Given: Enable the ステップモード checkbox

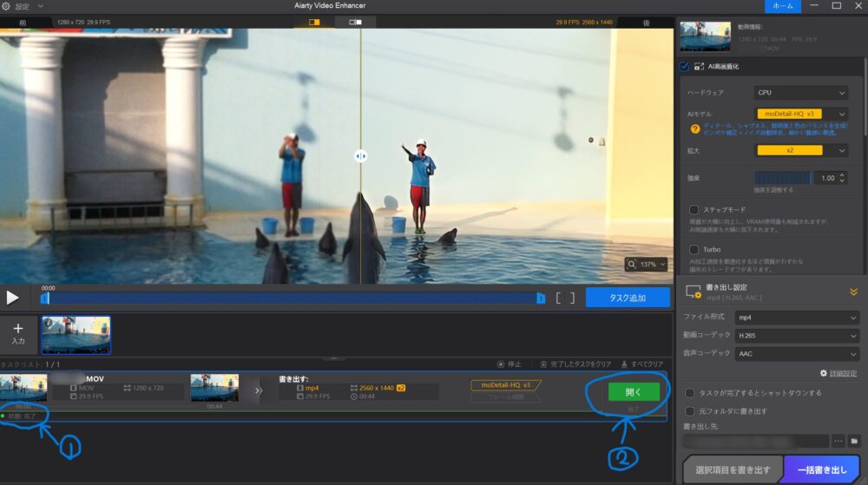Looking at the screenshot, I should (694, 210).
